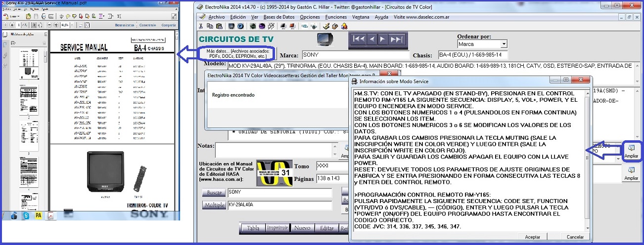Click the Previous page up-arrow in PDF reader
Viewport: 644px width, 245px height.
click(x=5, y=25)
